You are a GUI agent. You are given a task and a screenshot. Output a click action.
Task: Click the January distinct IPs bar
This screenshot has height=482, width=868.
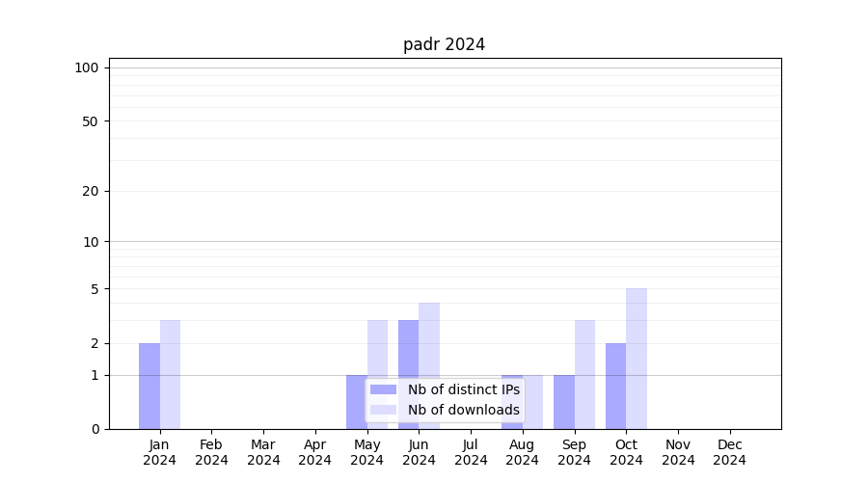click(149, 386)
